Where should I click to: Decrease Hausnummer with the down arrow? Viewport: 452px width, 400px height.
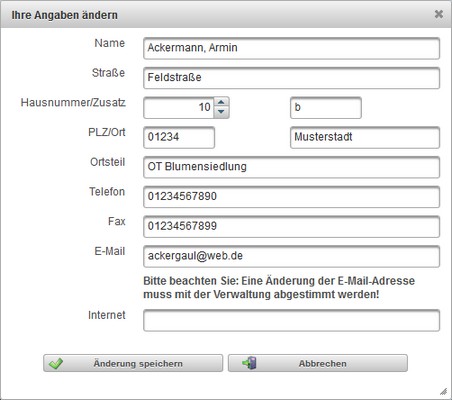click(x=221, y=113)
